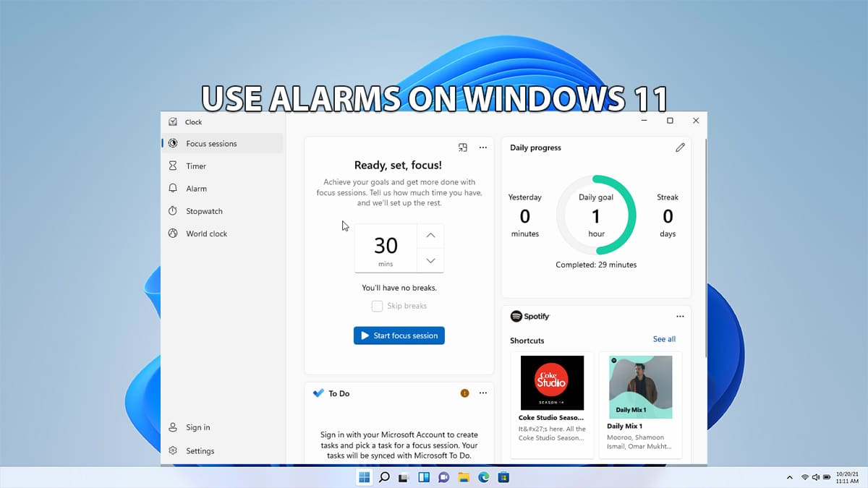Show hidden system tray icons
Viewport: 868px width, 488px height.
pos(789,478)
